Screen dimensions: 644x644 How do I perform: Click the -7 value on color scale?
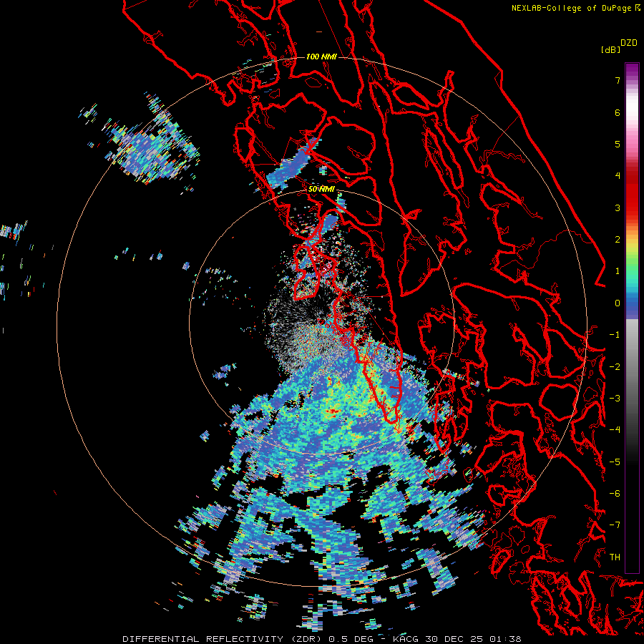(615, 525)
